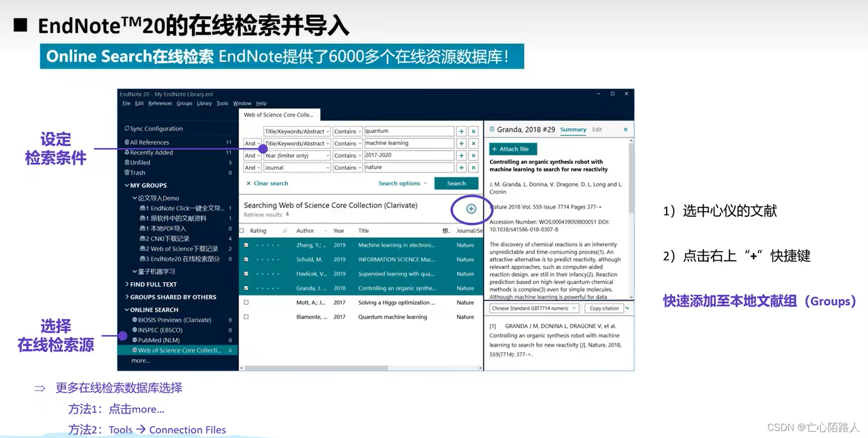Click the Attach file button
Image resolution: width=868 pixels, height=438 pixels.
point(513,149)
